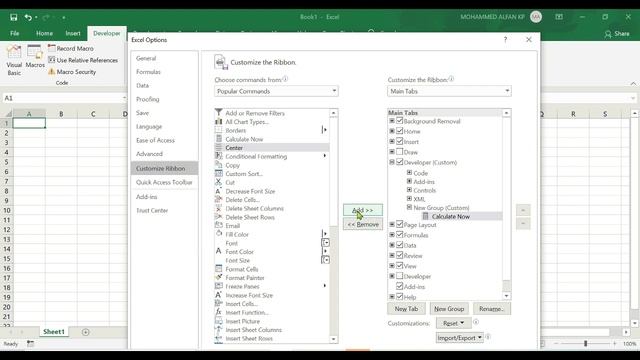Click the Save icon in the title bar
Image resolution: width=640 pixels, height=360 pixels.
[13, 17]
